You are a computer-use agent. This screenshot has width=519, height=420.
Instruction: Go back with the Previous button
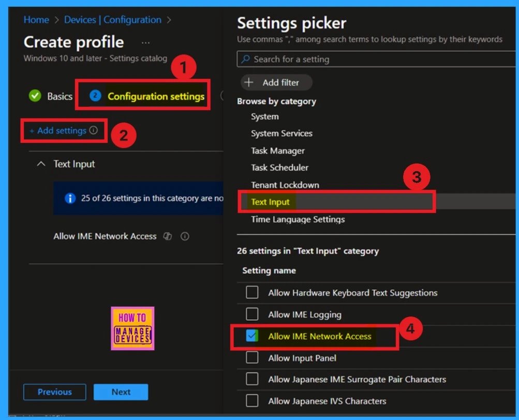55,392
